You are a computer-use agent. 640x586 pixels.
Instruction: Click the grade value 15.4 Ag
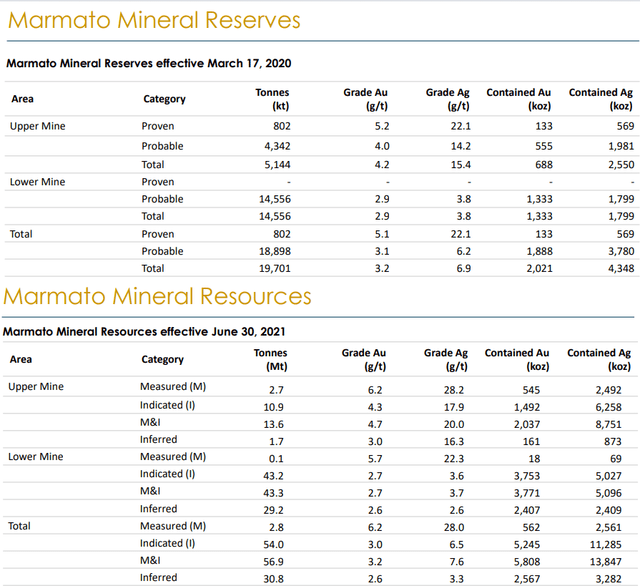click(x=460, y=165)
